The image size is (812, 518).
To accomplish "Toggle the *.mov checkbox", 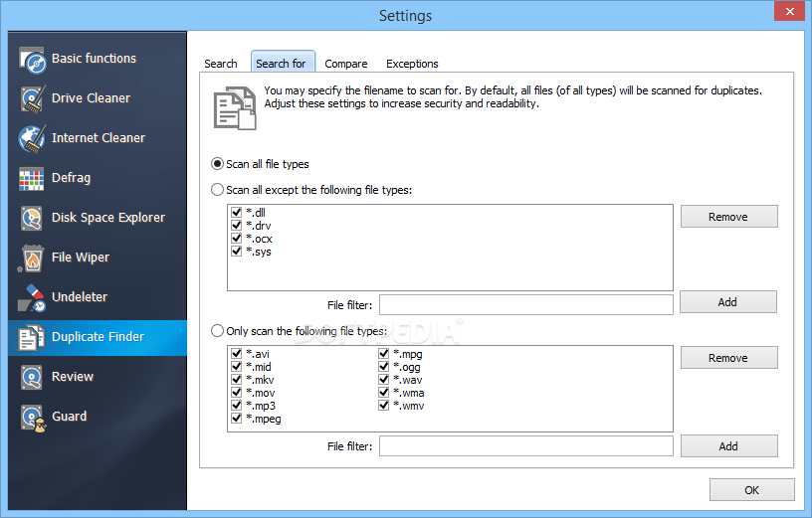I will pyautogui.click(x=237, y=393).
